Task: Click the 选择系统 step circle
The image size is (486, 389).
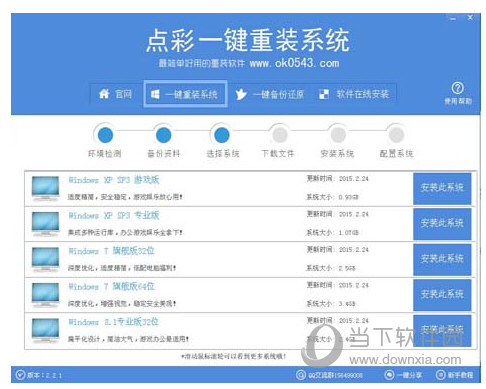Action: 222,135
